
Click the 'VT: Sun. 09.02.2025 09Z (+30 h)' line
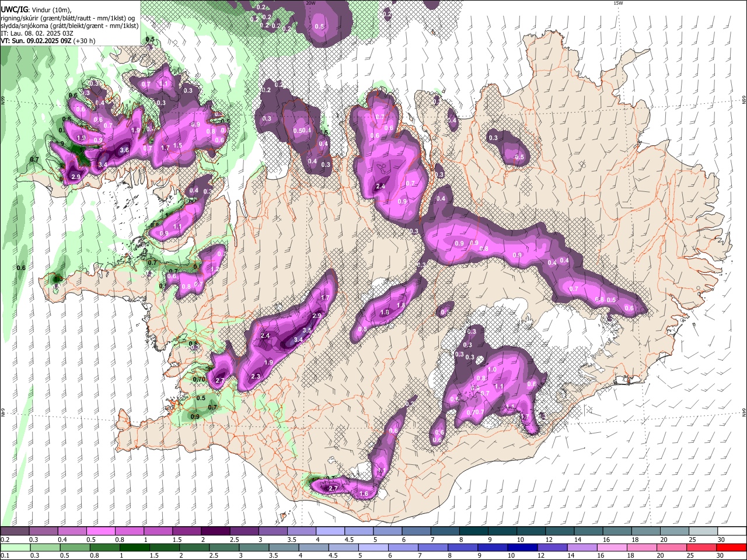tap(48, 41)
